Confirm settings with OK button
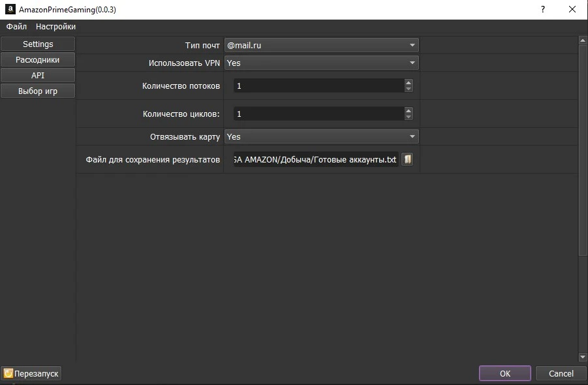 504,373
